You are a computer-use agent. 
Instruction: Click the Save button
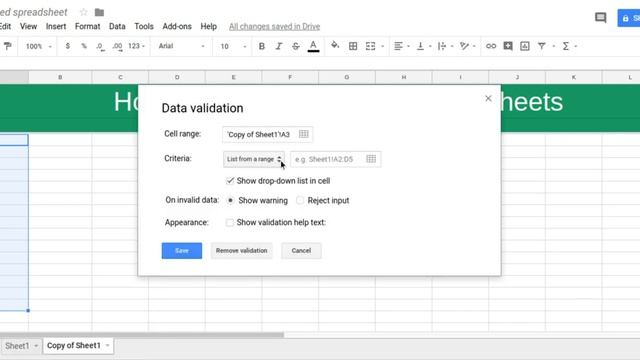click(x=182, y=251)
